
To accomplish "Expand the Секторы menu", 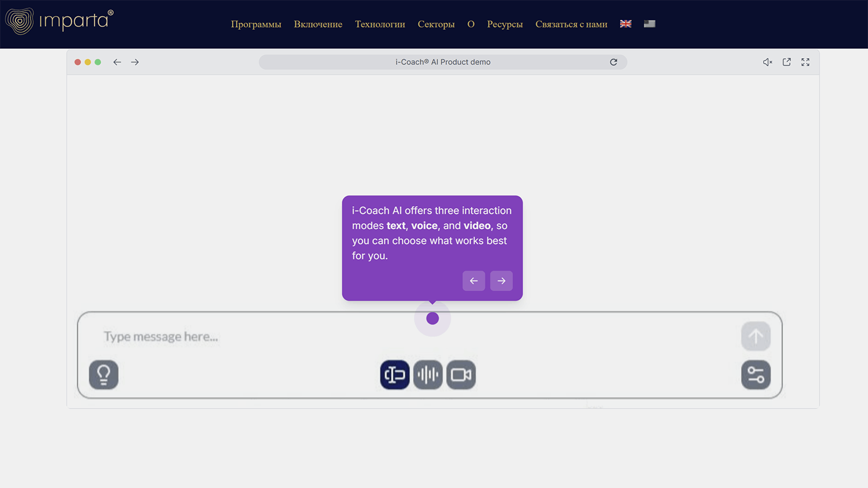I will click(436, 24).
